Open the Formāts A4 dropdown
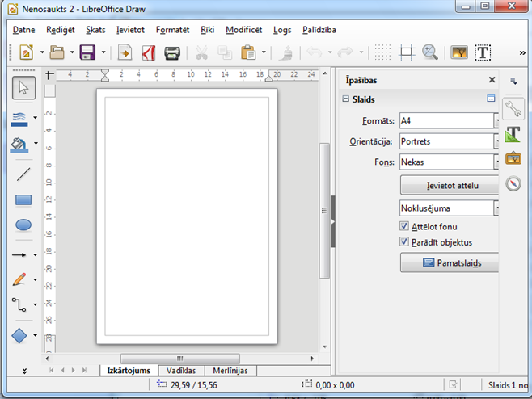 tap(496, 120)
